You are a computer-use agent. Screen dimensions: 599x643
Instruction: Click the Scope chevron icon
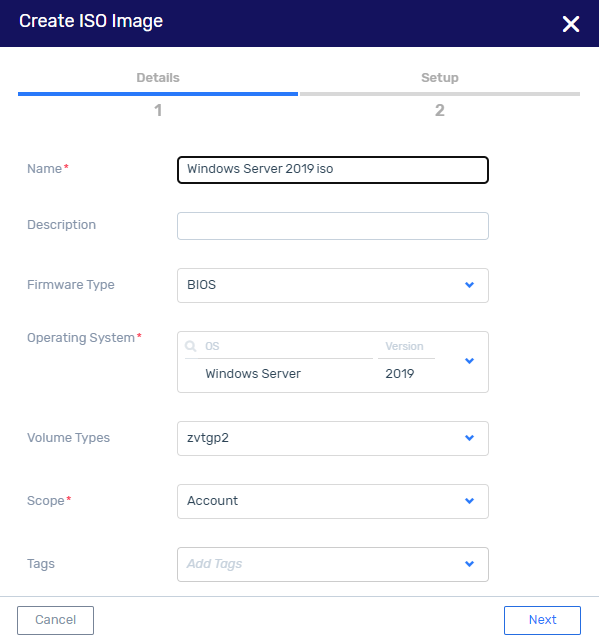[469, 501]
